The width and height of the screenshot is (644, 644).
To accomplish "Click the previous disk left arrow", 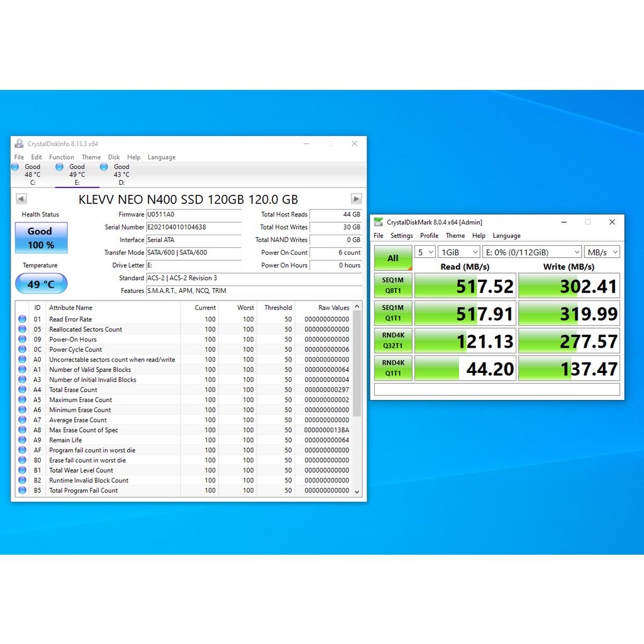I will (21, 199).
